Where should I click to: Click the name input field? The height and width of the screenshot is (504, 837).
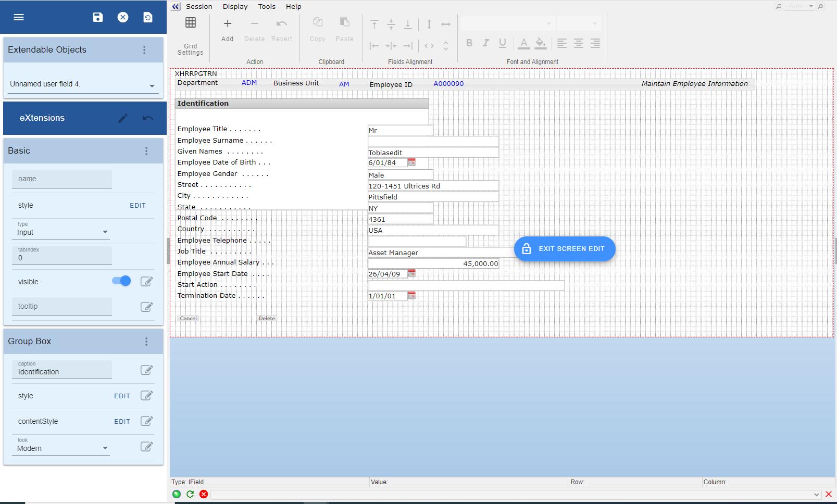pyautogui.click(x=62, y=179)
